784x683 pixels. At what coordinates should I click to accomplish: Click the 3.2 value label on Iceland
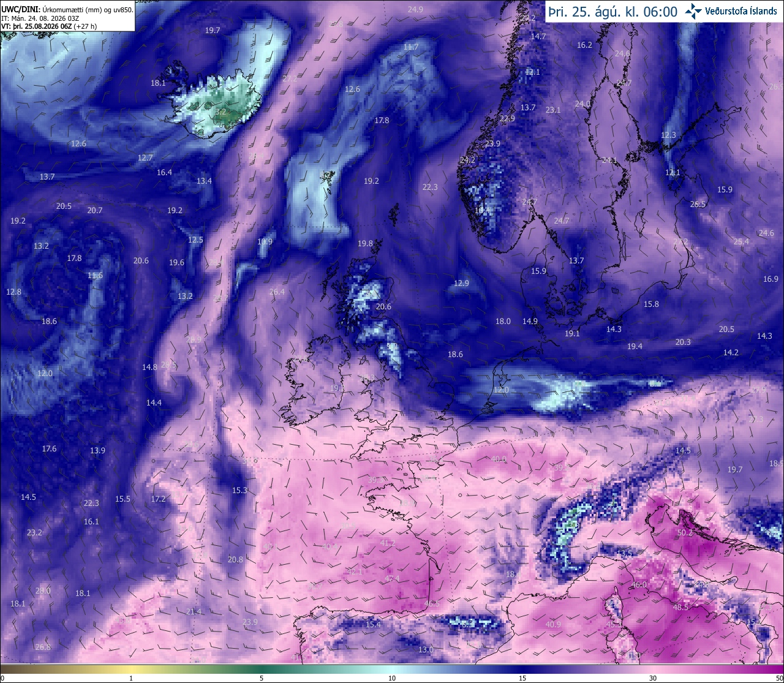[x=221, y=113]
